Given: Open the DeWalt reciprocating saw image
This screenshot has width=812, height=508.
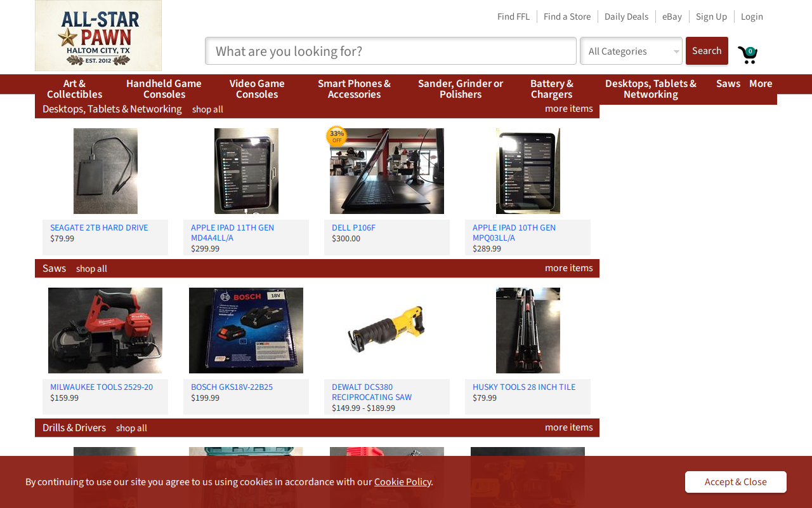Looking at the screenshot, I should tap(387, 330).
